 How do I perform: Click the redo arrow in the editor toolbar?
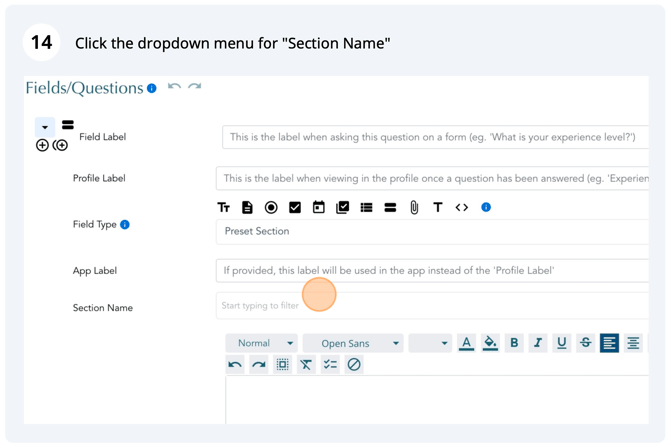pyautogui.click(x=259, y=365)
